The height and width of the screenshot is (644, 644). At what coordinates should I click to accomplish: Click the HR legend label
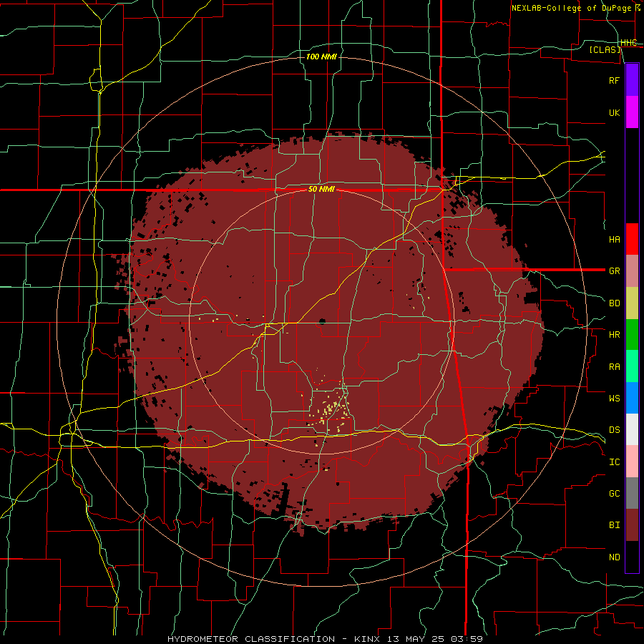(x=615, y=335)
